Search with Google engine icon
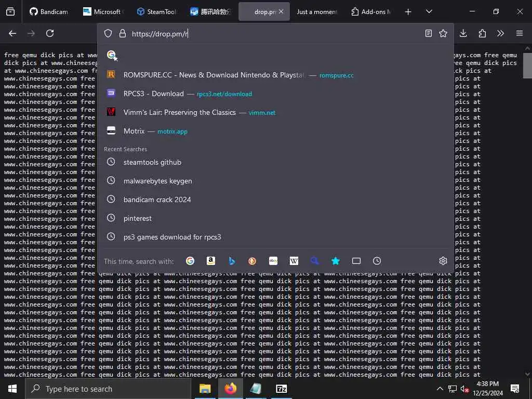532x399 pixels. (x=190, y=261)
